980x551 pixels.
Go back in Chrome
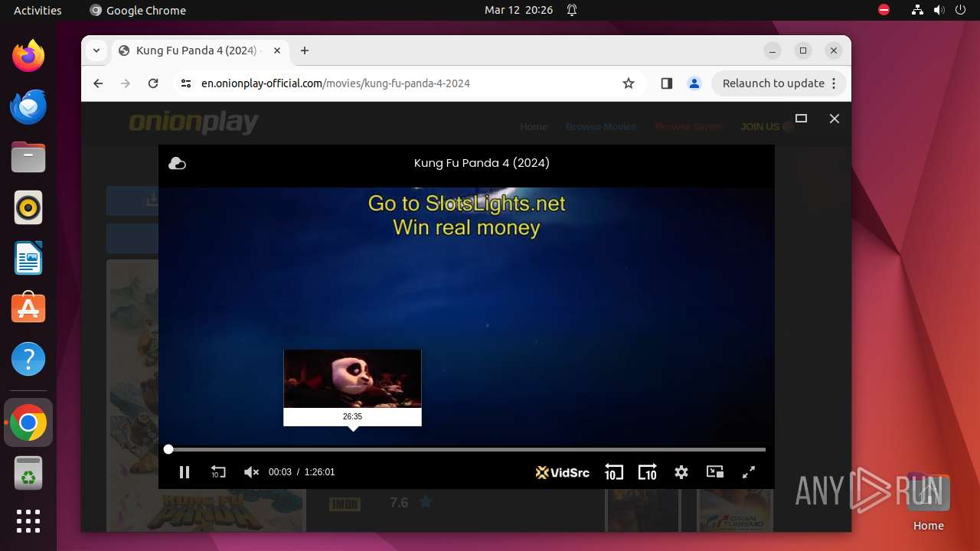coord(98,83)
